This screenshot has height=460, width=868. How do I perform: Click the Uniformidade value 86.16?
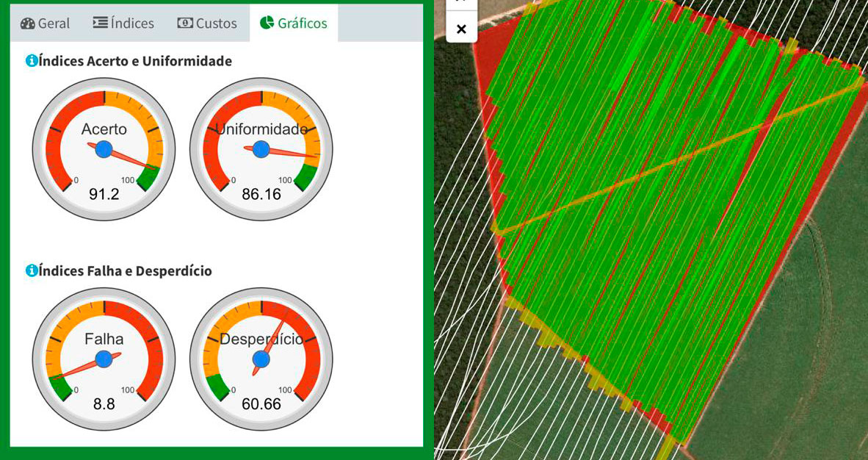261,194
